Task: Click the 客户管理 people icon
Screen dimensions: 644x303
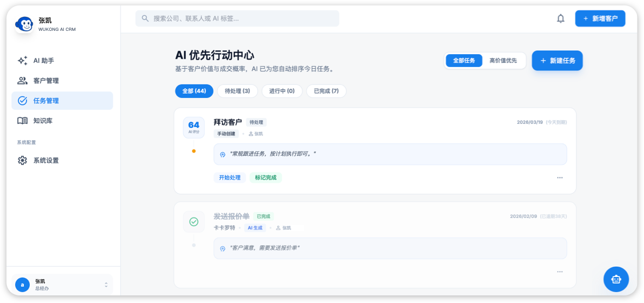Action: point(22,81)
